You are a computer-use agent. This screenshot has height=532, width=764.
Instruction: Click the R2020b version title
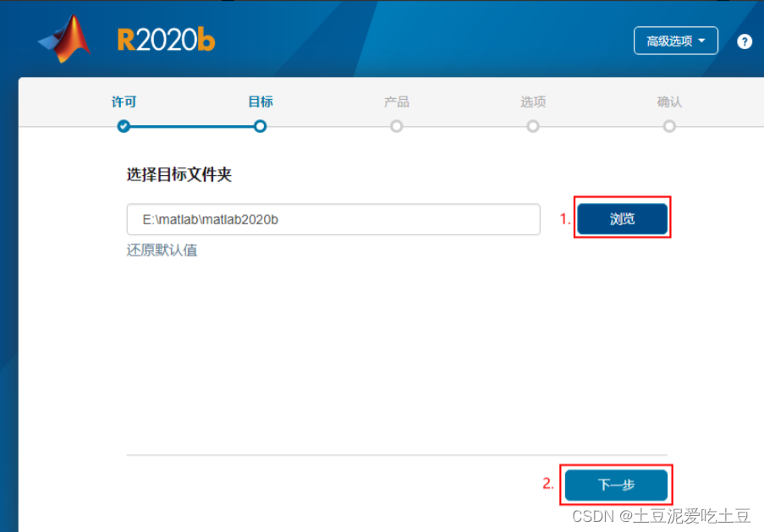(x=166, y=40)
